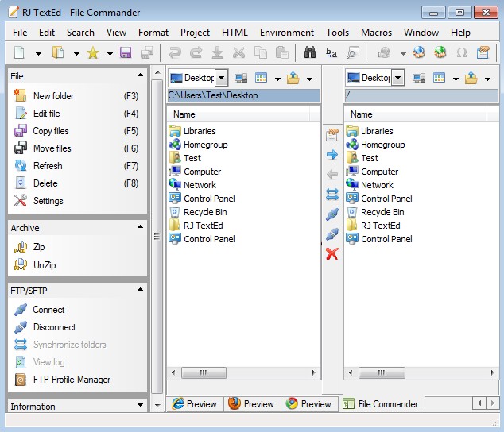Click the yellow star favorites icon
Viewport: 504px width, 432px height.
click(92, 53)
